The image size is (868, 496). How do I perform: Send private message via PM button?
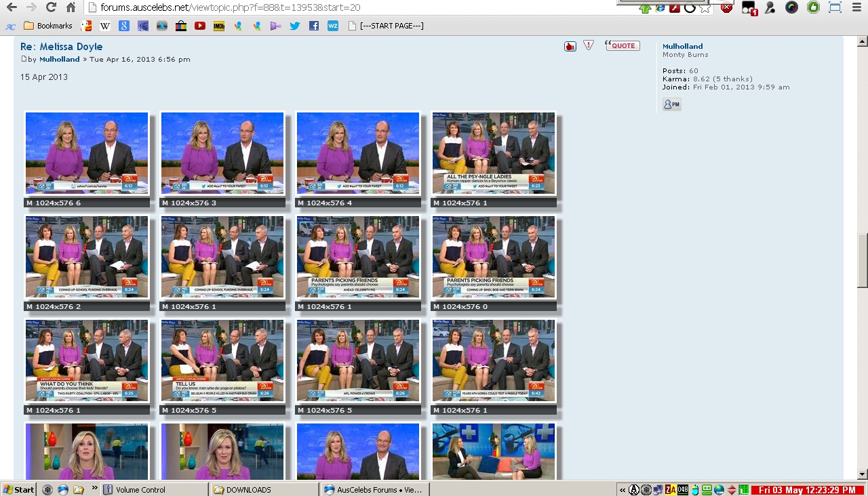pos(671,104)
